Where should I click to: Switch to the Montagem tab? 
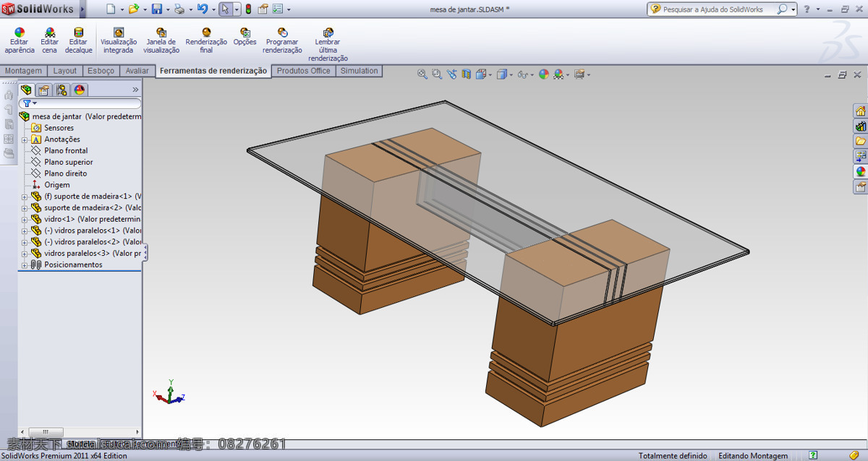(24, 71)
